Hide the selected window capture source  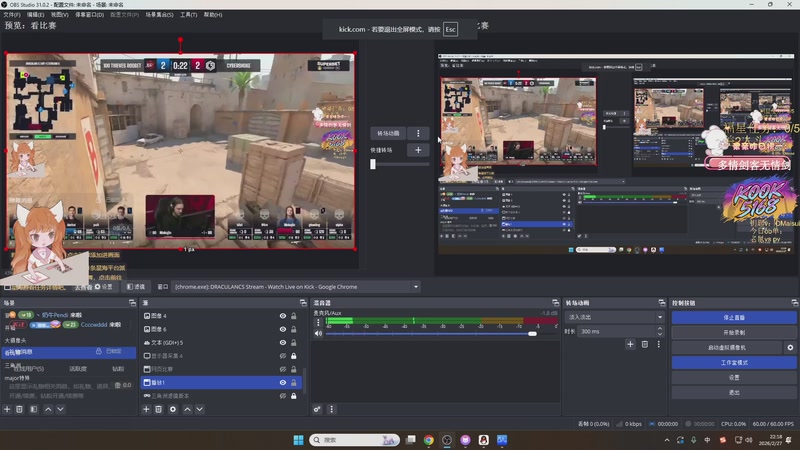tap(283, 382)
